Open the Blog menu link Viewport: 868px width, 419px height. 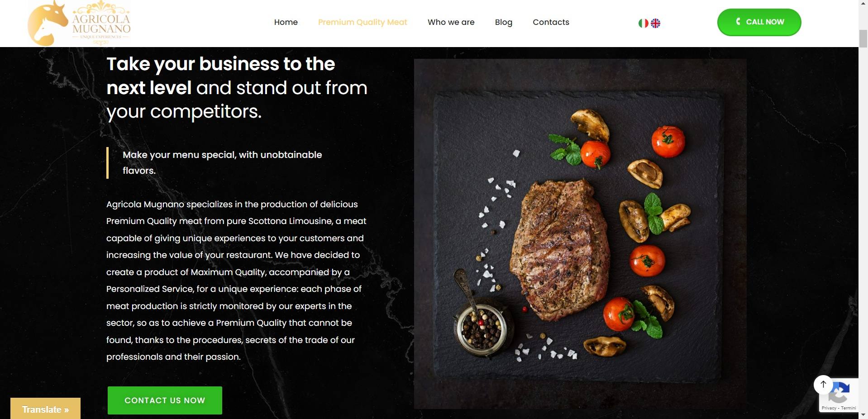click(504, 22)
